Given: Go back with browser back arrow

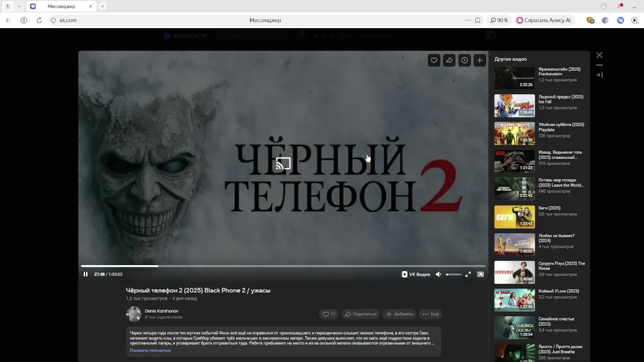Looking at the screenshot, I should pyautogui.click(x=8, y=20).
